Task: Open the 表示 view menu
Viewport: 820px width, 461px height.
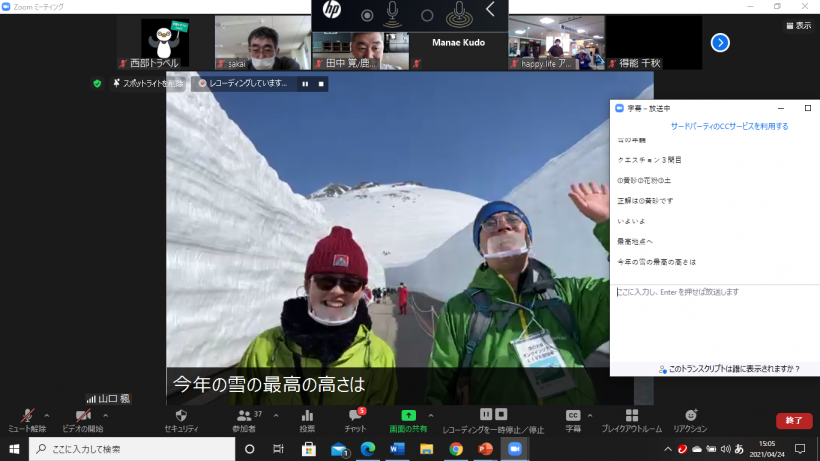Action: click(798, 26)
